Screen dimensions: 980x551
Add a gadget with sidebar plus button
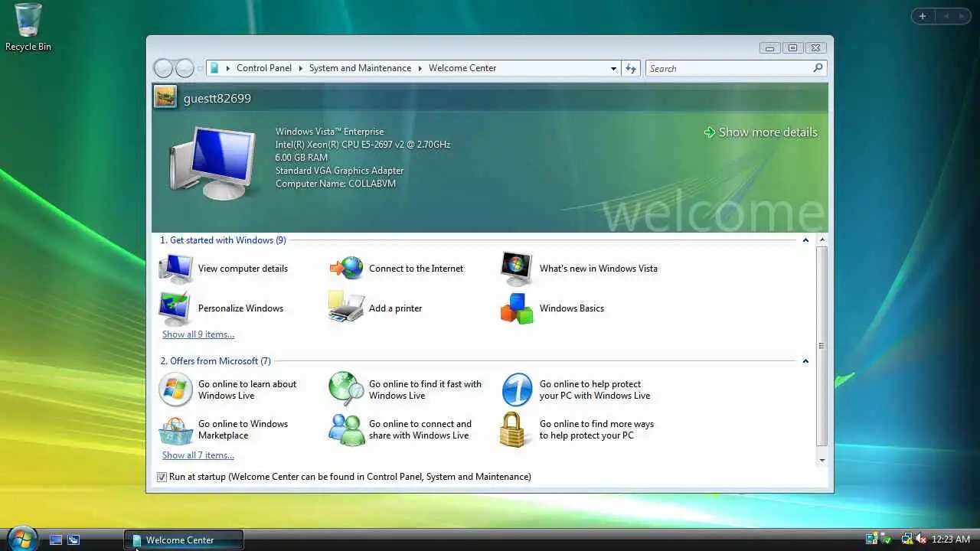923,16
